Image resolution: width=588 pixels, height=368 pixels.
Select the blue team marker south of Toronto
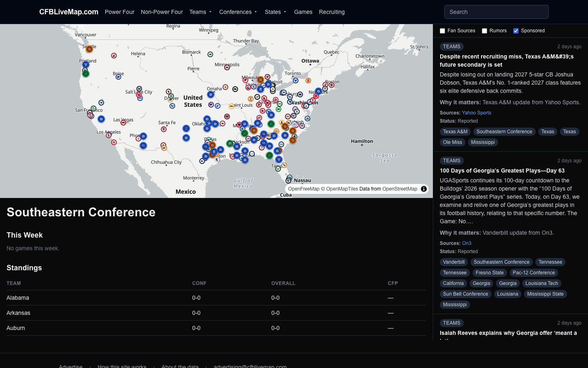[x=296, y=81]
